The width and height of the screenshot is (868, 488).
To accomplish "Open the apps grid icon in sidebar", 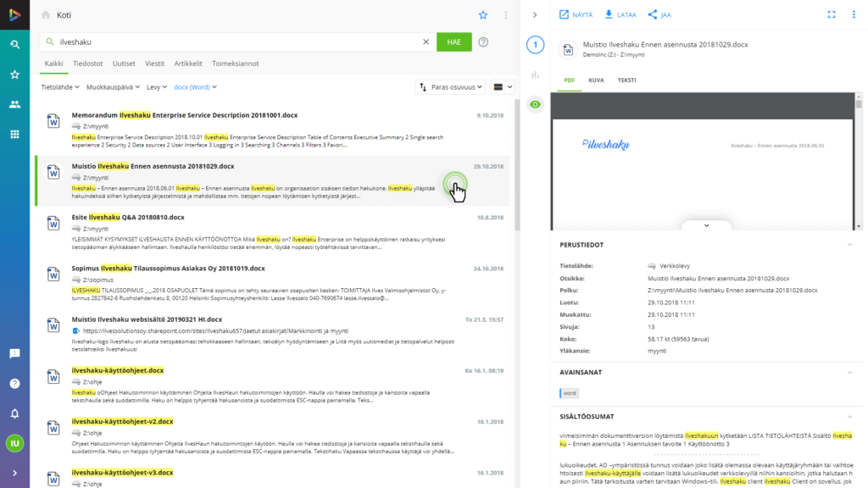I will (15, 134).
